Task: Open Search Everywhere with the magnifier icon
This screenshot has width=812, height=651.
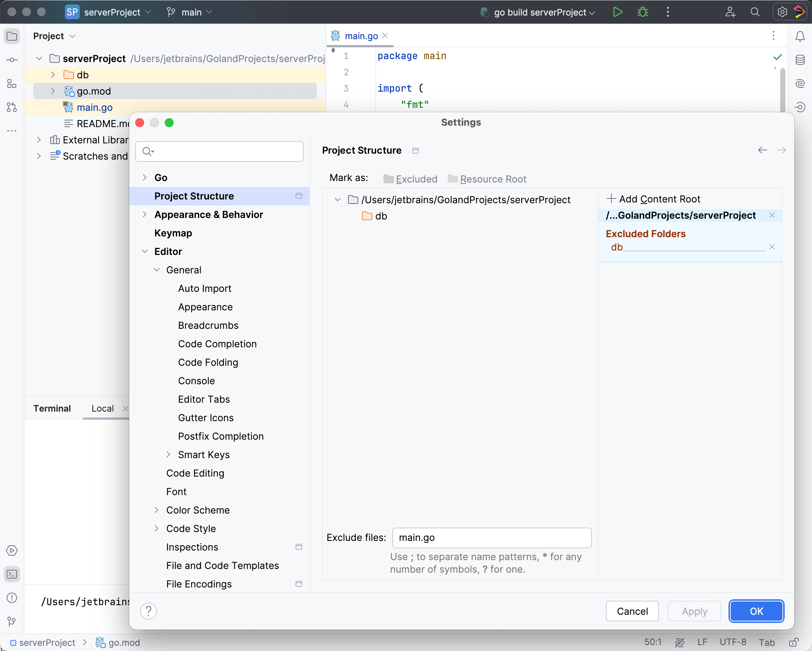Action: pyautogui.click(x=754, y=12)
